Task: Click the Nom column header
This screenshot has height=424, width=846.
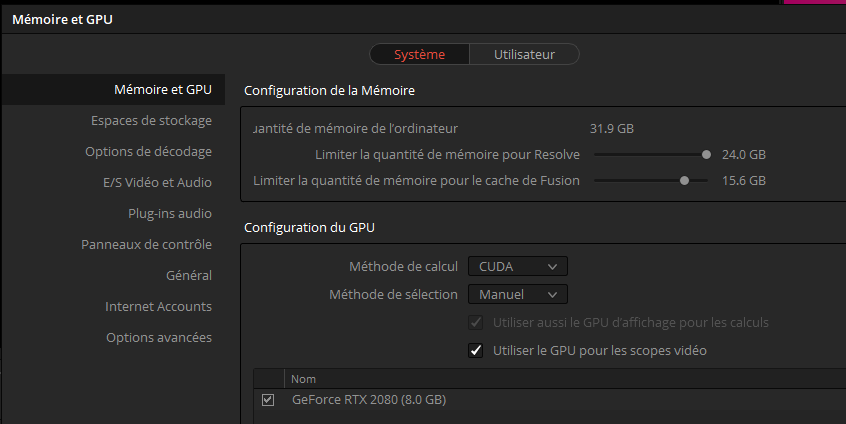Action: [x=302, y=379]
